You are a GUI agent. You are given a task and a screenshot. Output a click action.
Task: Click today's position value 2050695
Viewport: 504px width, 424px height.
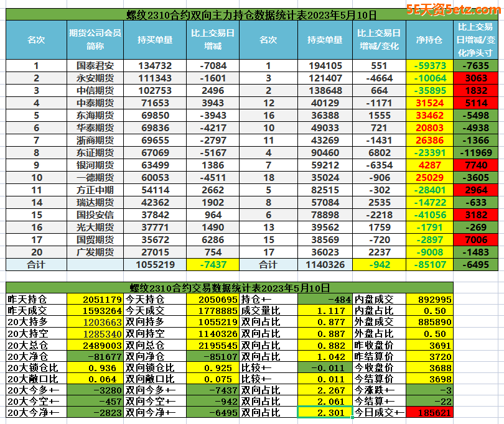tap(213, 300)
